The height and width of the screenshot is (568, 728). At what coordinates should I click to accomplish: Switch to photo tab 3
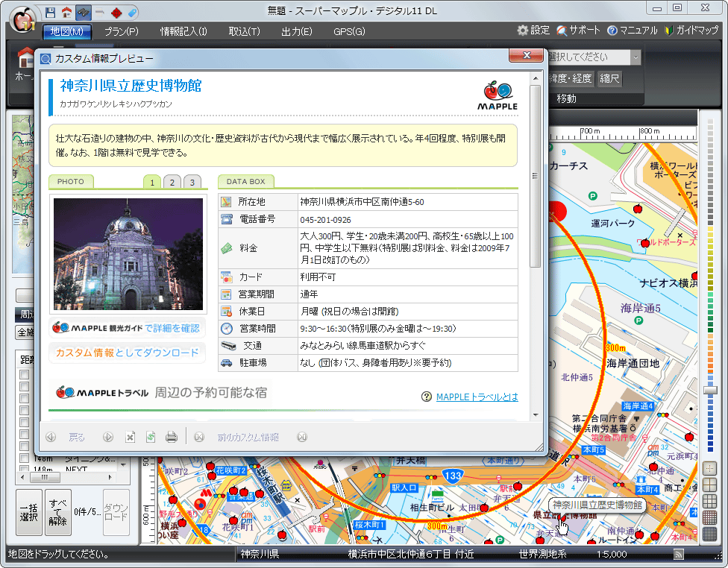point(192,182)
